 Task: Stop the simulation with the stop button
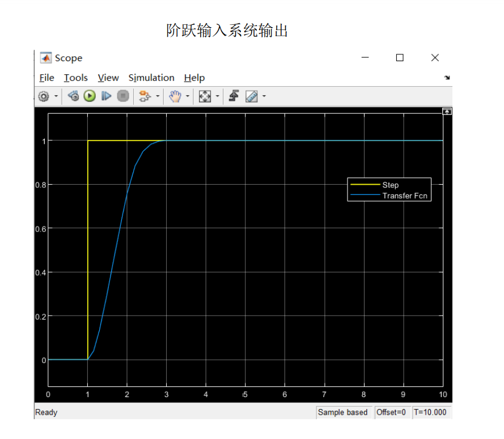coord(123,96)
